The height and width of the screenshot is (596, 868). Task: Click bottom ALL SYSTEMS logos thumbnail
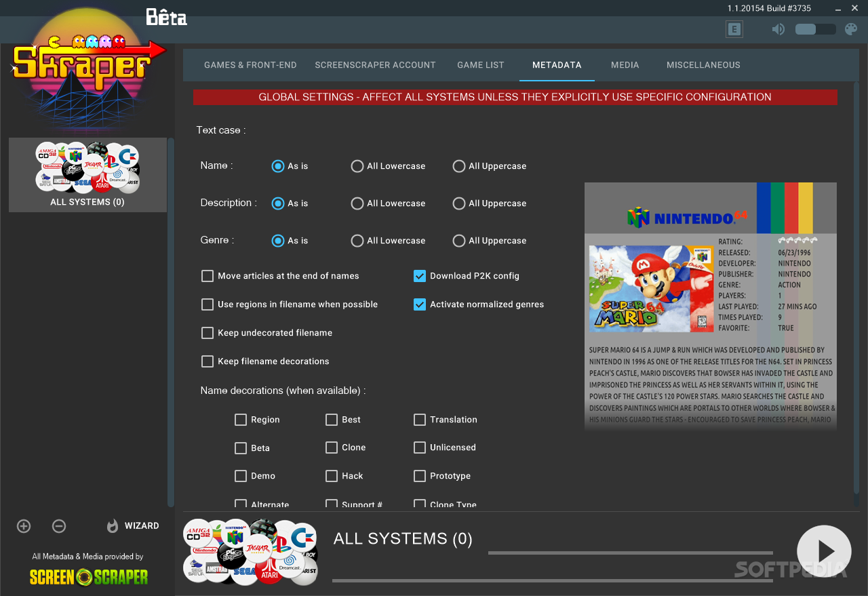251,552
